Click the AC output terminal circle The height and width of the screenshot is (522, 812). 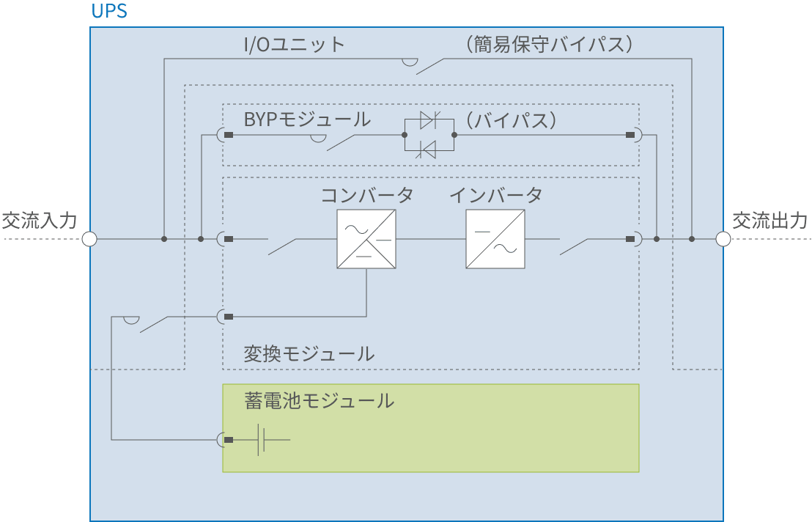723,239
